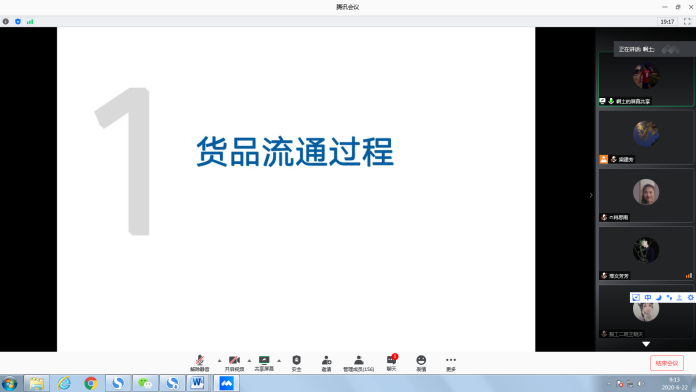Collapse the participant video sidebar arrow

click(591, 195)
